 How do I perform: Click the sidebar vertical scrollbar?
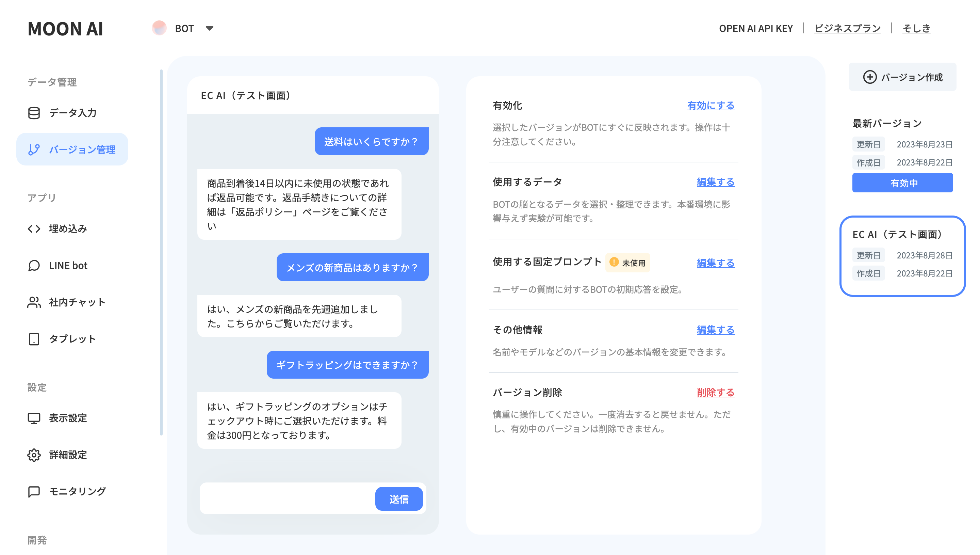161,252
